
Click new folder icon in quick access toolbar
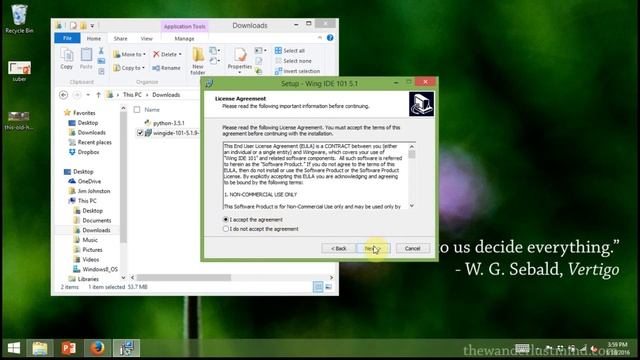pos(83,26)
